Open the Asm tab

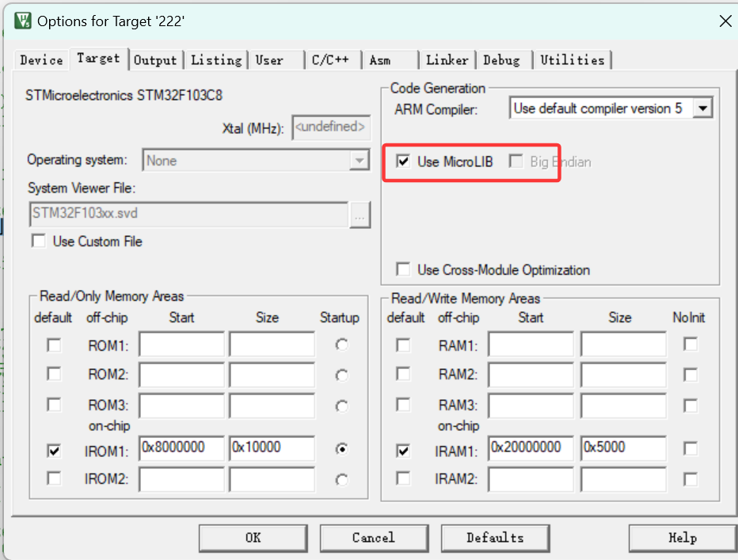tap(390, 60)
